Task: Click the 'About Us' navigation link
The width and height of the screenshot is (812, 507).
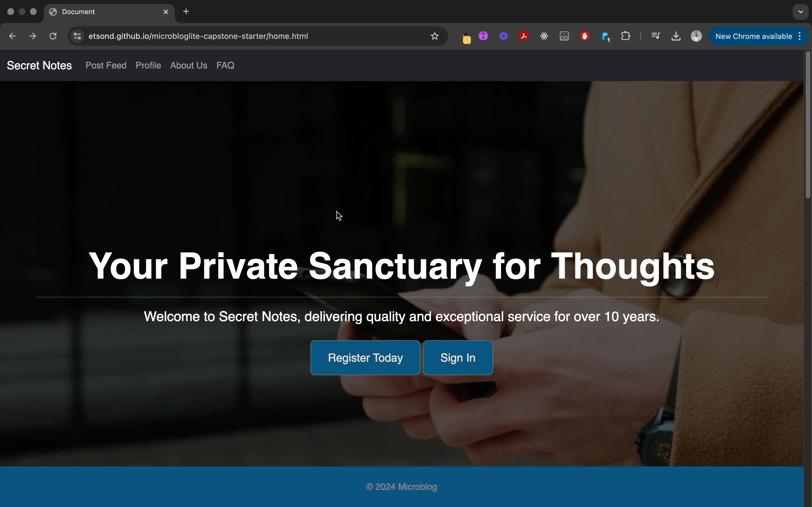Action: click(x=189, y=65)
